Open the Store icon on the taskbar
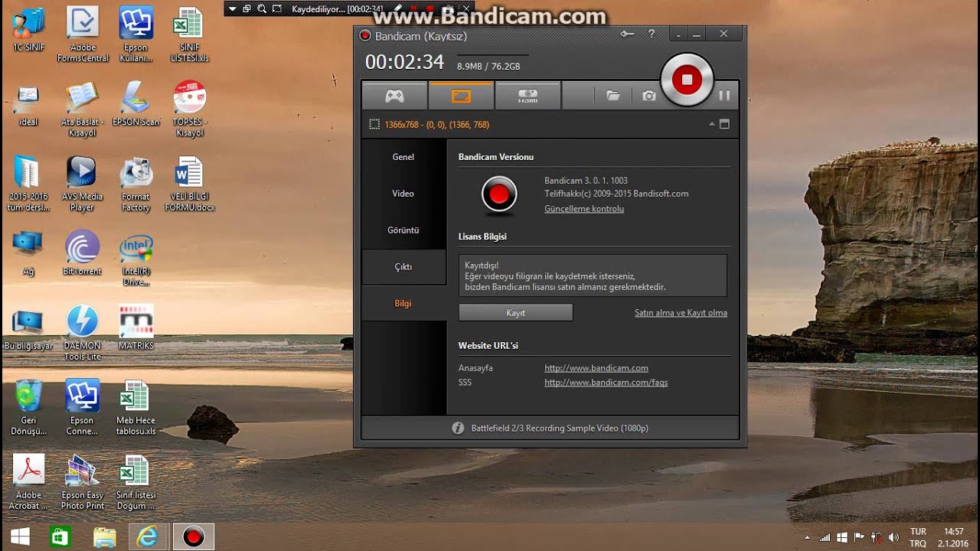 [60, 537]
